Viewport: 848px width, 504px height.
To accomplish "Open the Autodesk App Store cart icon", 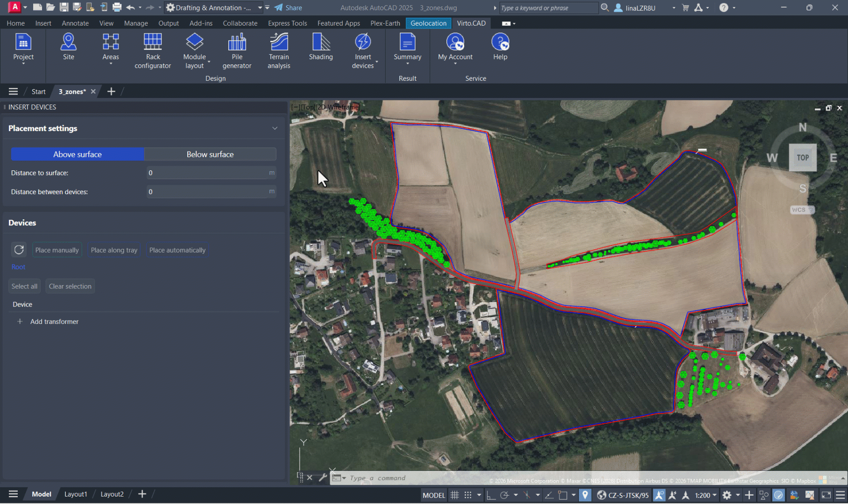I will click(x=685, y=7).
